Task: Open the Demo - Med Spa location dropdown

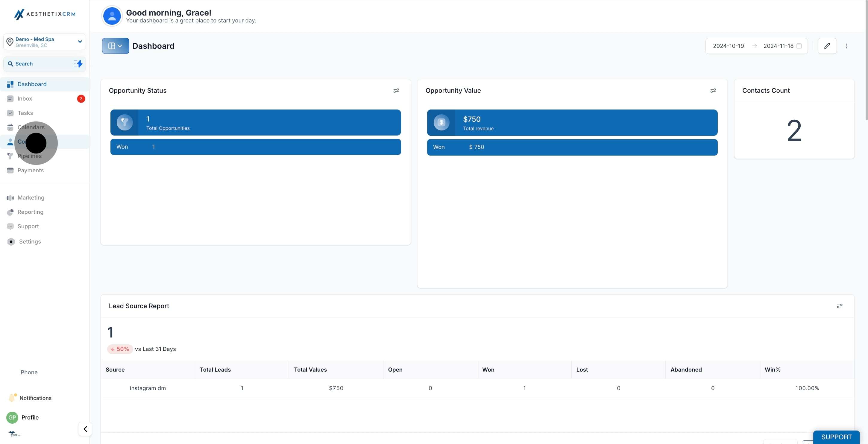Action: 45,42
